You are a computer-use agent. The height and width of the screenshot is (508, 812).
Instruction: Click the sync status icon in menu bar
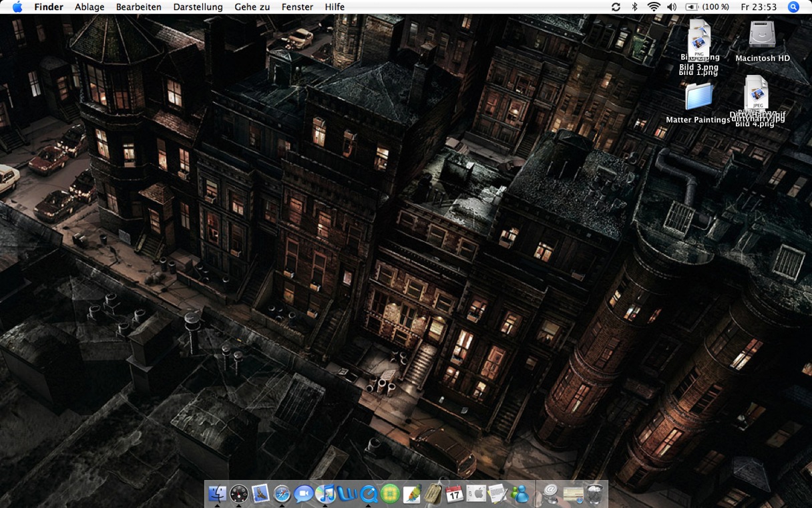(616, 7)
